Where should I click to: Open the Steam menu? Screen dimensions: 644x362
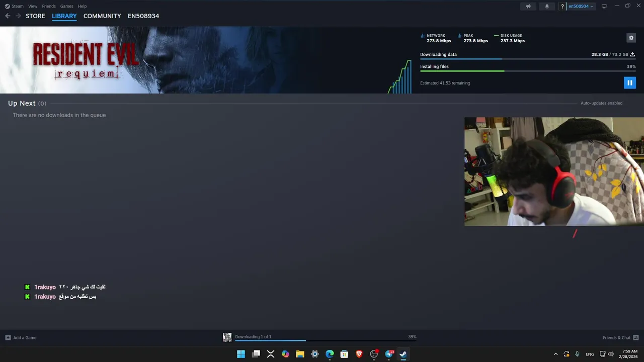point(14,6)
